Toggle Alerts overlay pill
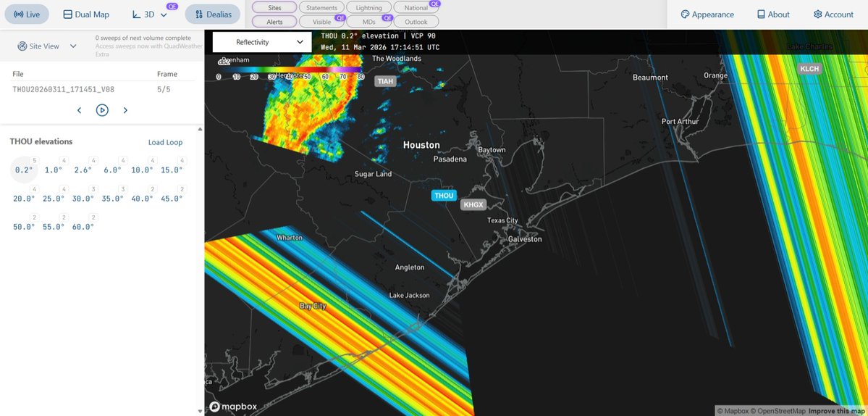This screenshot has height=416, width=868. (274, 22)
